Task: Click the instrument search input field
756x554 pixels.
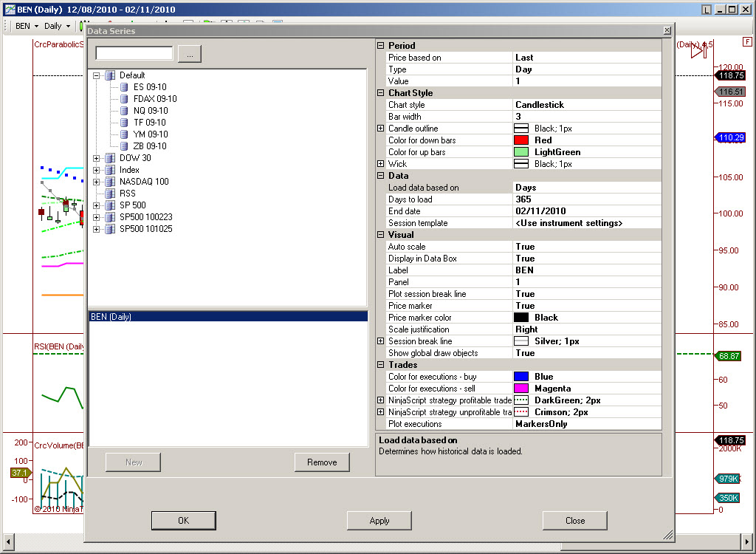Action: point(134,53)
